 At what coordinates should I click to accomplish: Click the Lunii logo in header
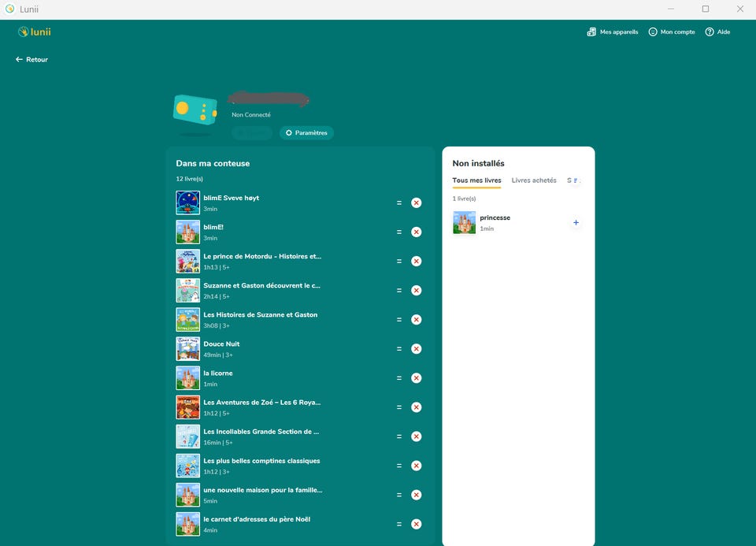[34, 32]
